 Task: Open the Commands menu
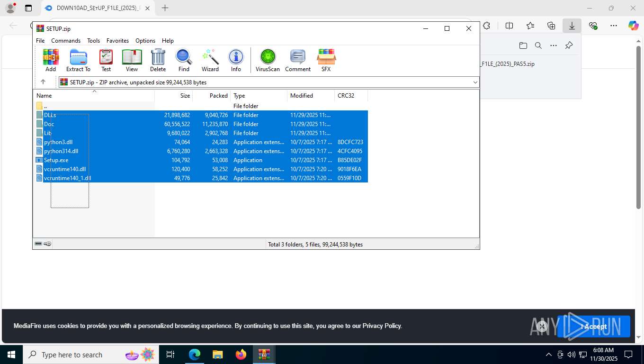pyautogui.click(x=66, y=41)
